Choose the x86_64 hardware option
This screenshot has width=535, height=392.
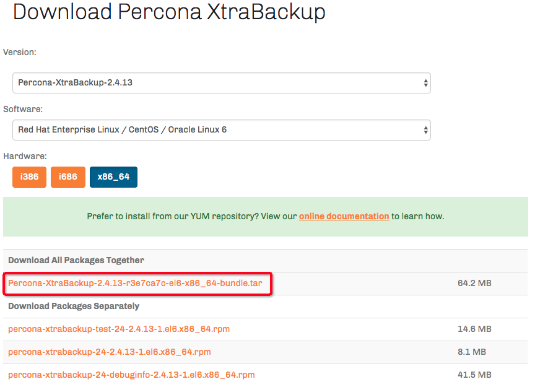click(113, 177)
